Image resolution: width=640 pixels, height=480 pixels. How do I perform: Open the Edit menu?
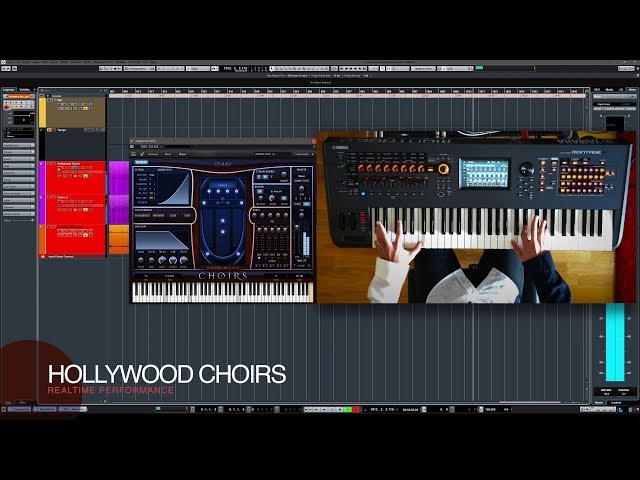[x=17, y=62]
